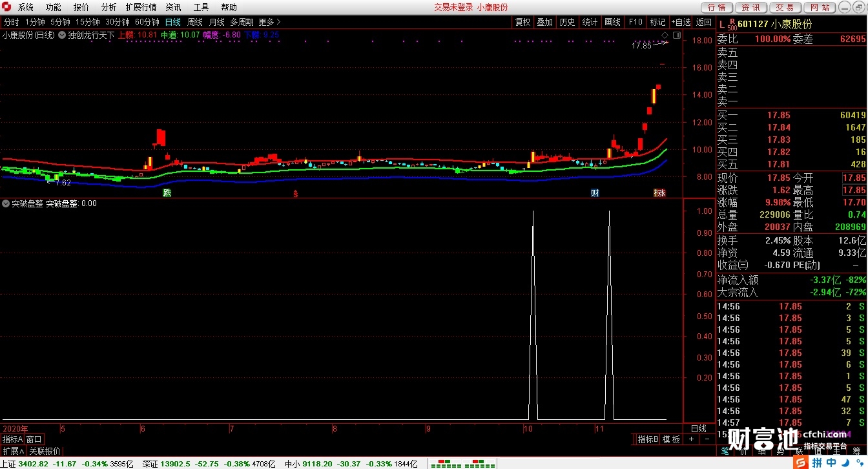Click the 上证 index value 3402.82
This screenshot has height=469, width=868.
point(34,463)
